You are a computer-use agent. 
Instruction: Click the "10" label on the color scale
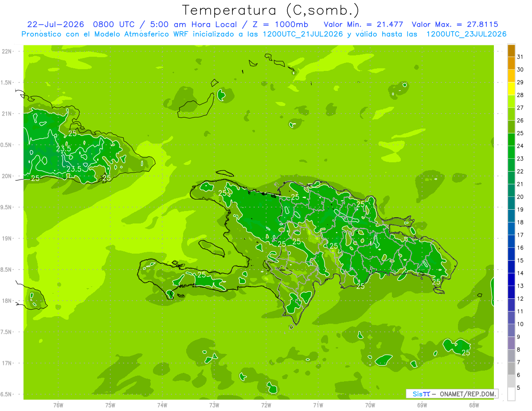click(x=520, y=324)
